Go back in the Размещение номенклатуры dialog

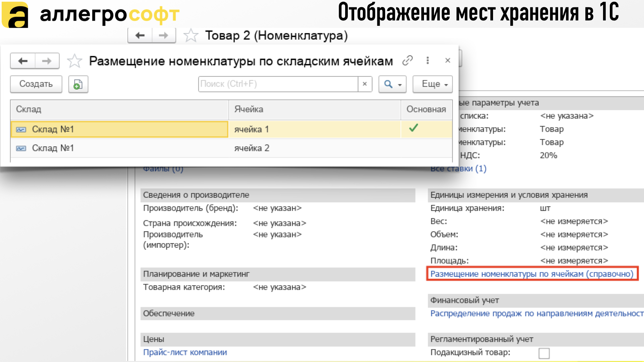click(23, 61)
